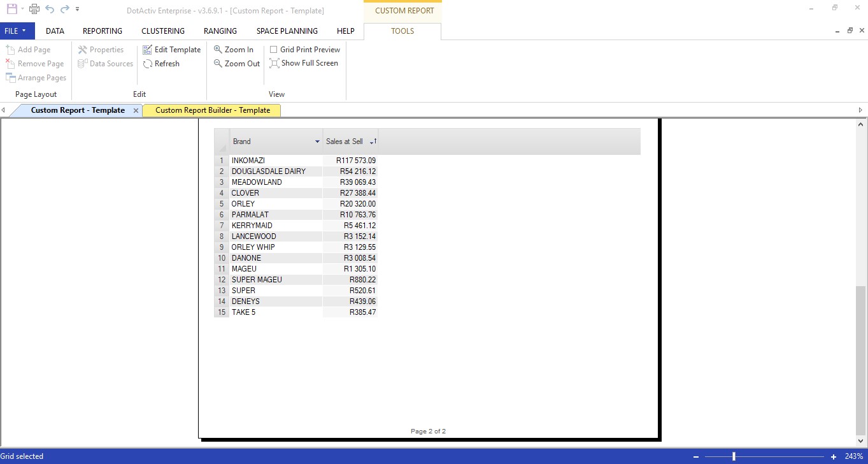Click the print icon in quick access toolbar
The height and width of the screenshot is (464, 868).
pyautogui.click(x=34, y=9)
